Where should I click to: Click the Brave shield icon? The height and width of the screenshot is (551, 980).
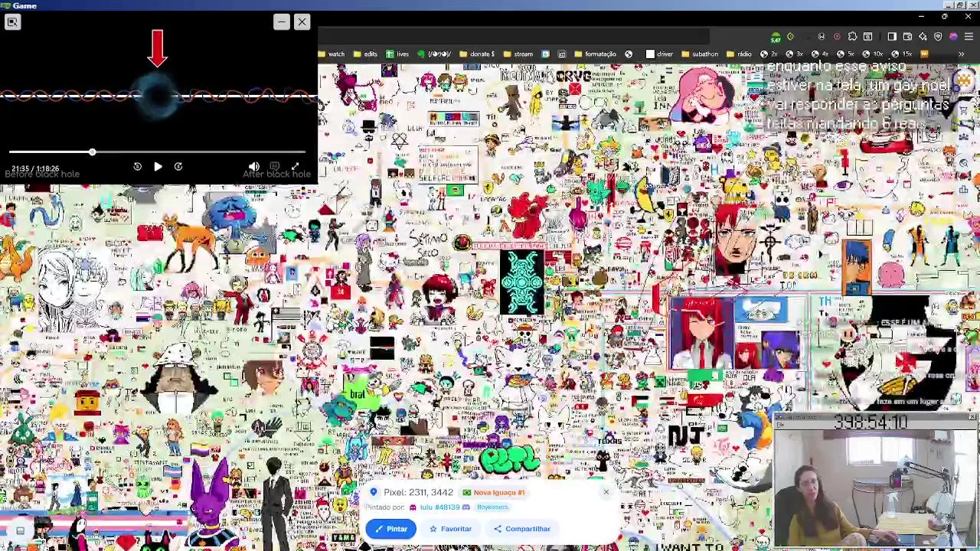[938, 37]
